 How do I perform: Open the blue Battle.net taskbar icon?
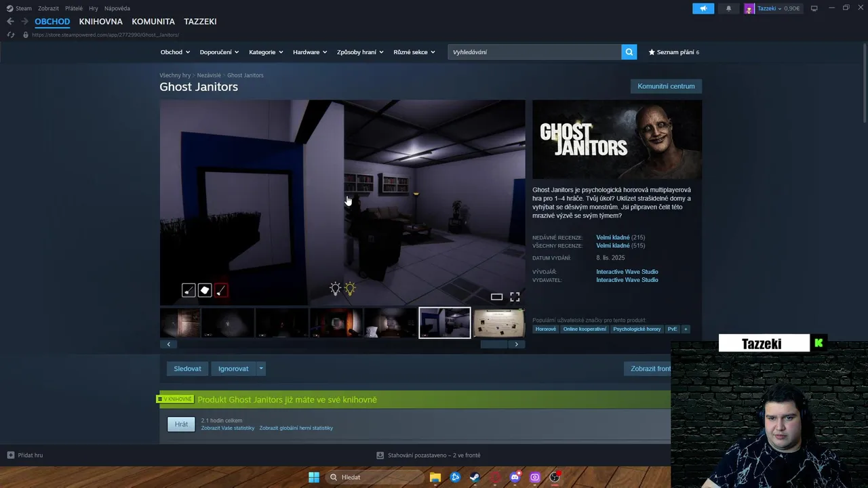[x=455, y=477]
